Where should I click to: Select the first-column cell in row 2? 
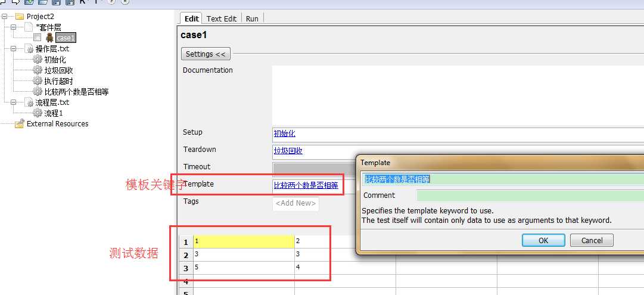(x=244, y=254)
